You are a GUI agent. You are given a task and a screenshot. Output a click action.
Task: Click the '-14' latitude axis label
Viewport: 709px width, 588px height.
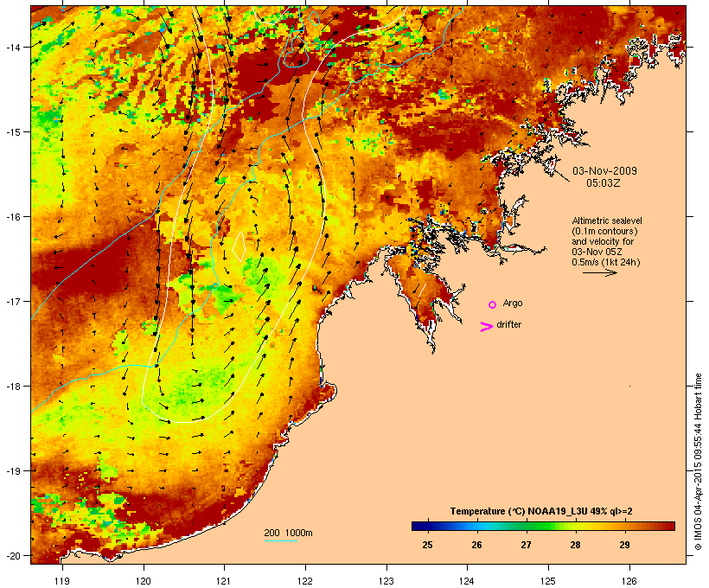13,48
